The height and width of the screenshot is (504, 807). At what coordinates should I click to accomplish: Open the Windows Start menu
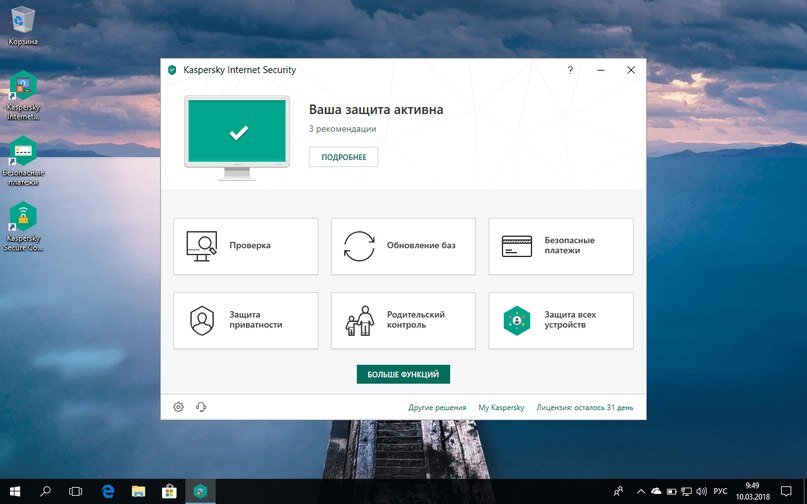(x=15, y=492)
